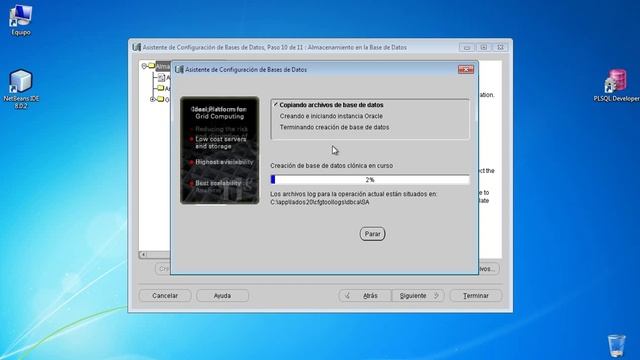This screenshot has height=360, width=640.
Task: Open PLSQL Developer desktop shortcut
Action: tap(616, 85)
